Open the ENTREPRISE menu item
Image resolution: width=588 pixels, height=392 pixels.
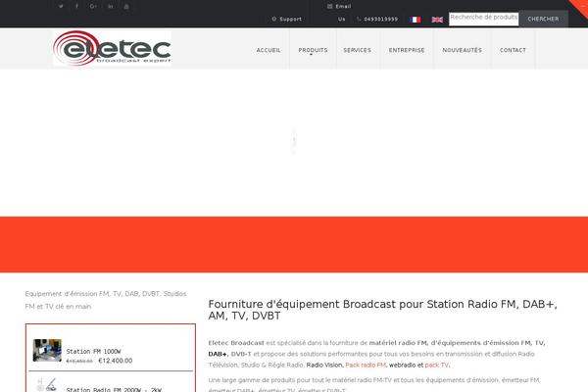407,50
